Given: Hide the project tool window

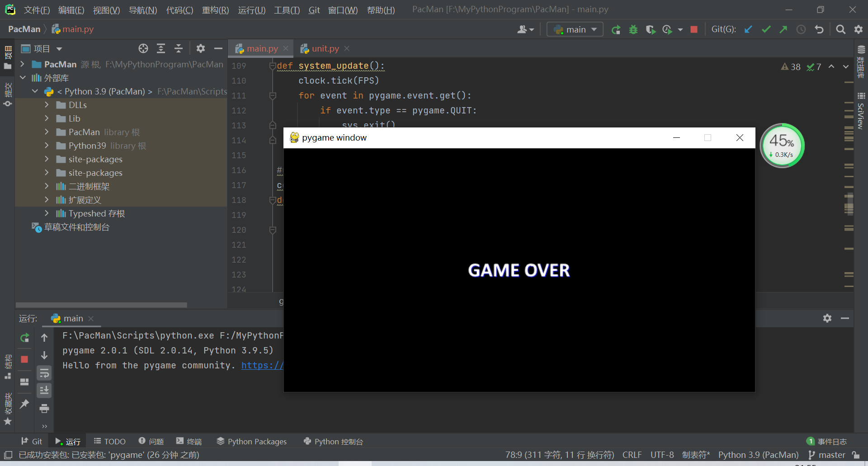Looking at the screenshot, I should coord(218,48).
